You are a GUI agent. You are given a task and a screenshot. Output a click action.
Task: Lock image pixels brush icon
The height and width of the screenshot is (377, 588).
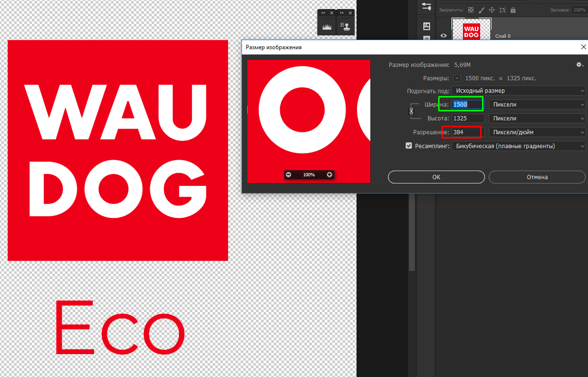pos(481,10)
